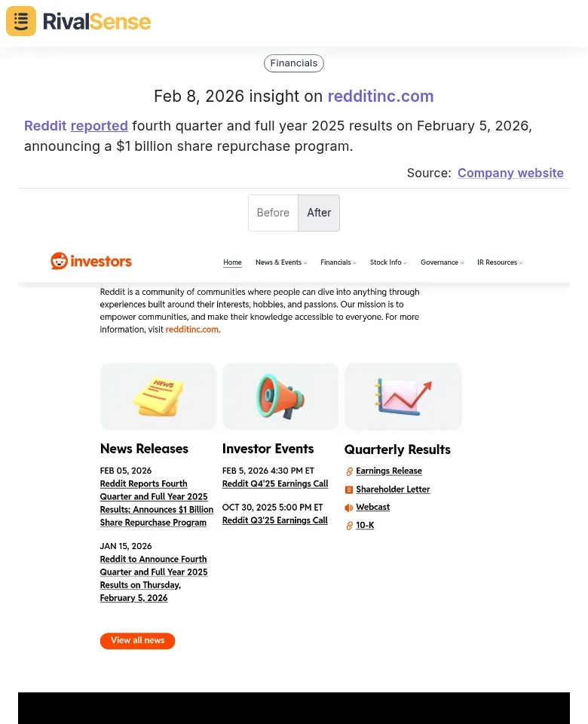Click the RivalSense logo icon
Screen dimensions: 588x724
coord(20,21)
